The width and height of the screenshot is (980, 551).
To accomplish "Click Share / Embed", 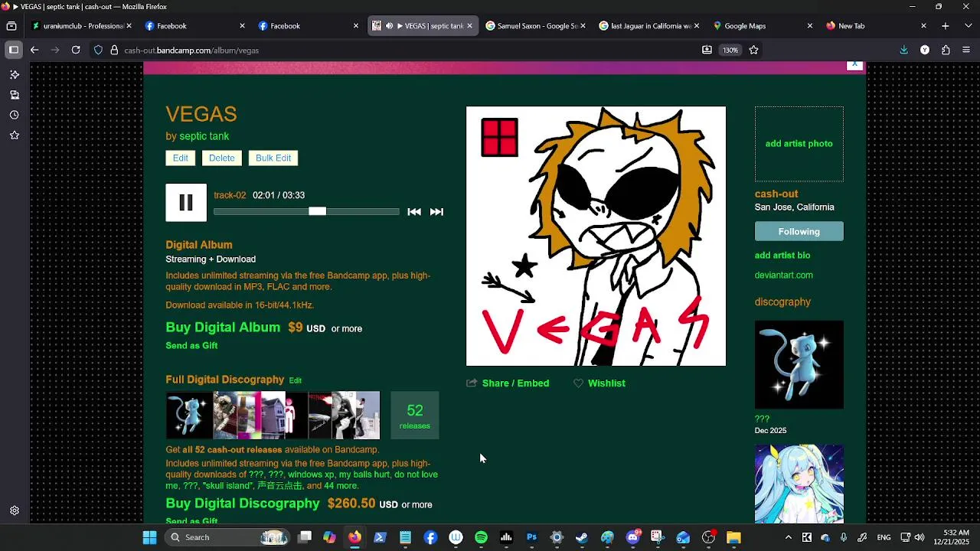I will coord(508,383).
